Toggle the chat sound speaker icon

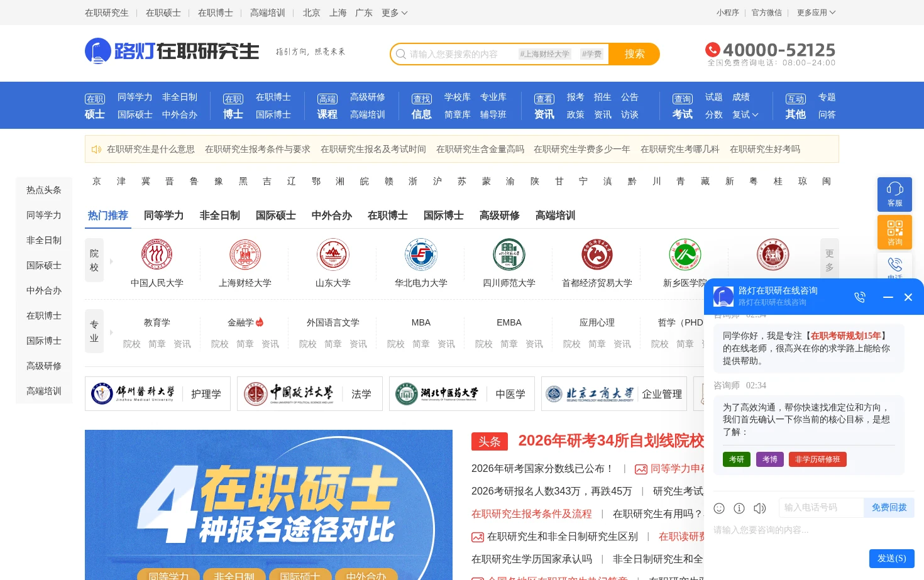pyautogui.click(x=760, y=508)
